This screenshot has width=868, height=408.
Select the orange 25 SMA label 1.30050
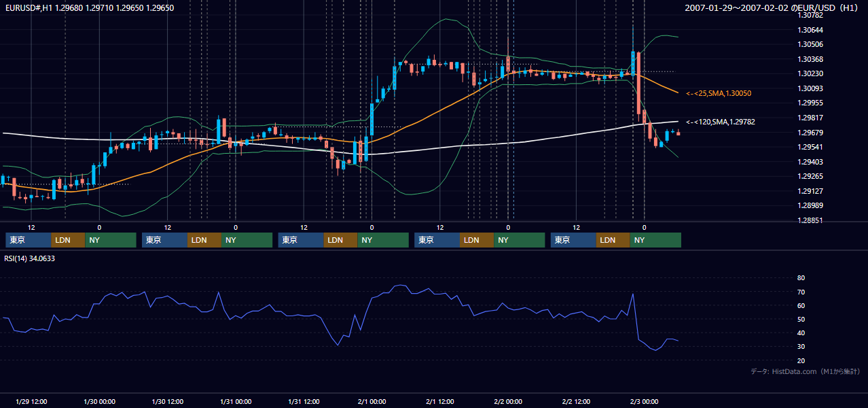[x=719, y=93]
